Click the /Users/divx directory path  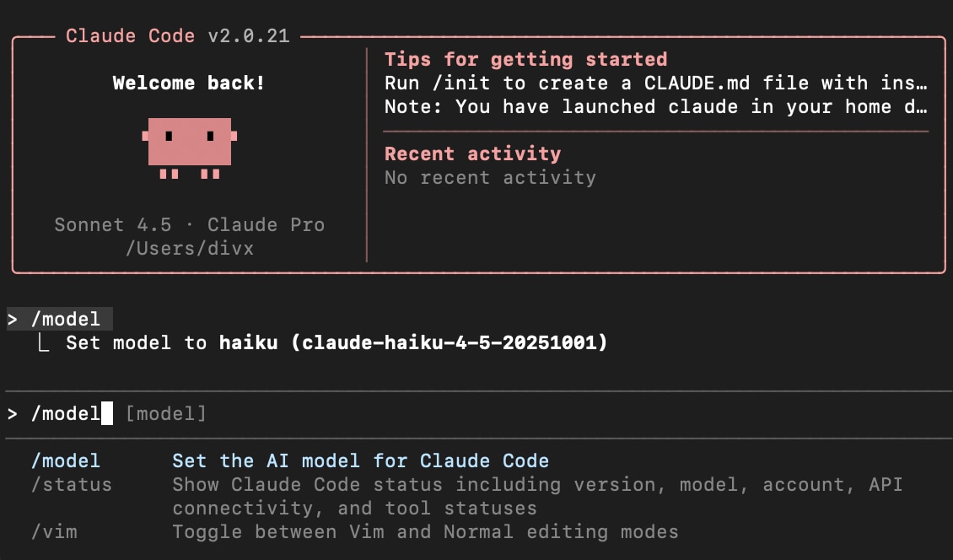coord(189,248)
